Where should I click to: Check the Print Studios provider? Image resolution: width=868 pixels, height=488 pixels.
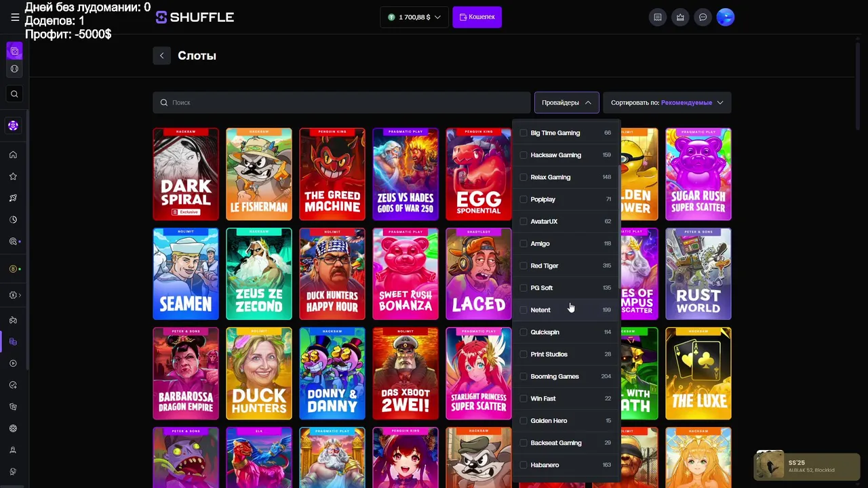tap(524, 354)
